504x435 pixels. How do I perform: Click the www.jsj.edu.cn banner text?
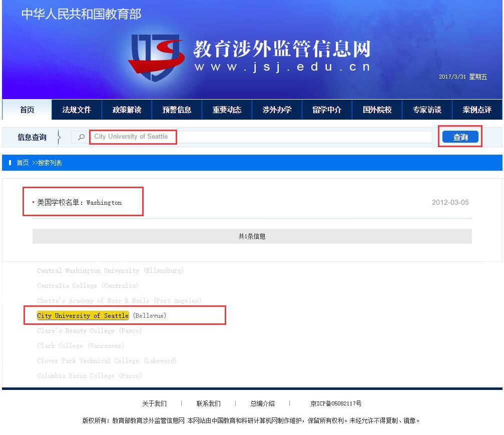pyautogui.click(x=282, y=67)
